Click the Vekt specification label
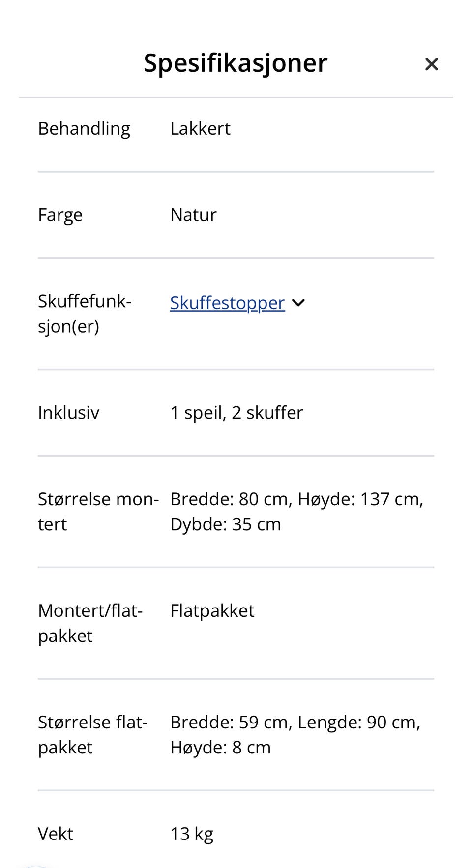 pyautogui.click(x=55, y=833)
